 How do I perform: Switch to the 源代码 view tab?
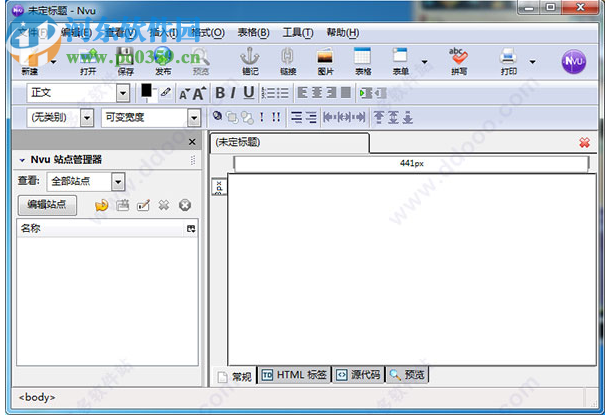[x=358, y=375]
